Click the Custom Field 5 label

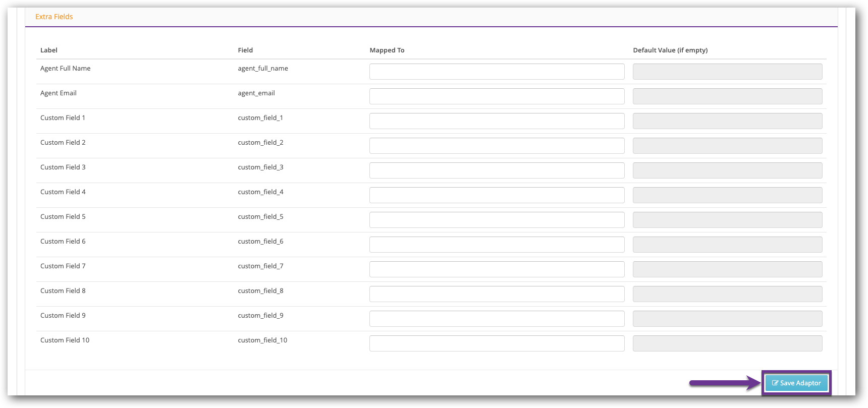pos(63,216)
